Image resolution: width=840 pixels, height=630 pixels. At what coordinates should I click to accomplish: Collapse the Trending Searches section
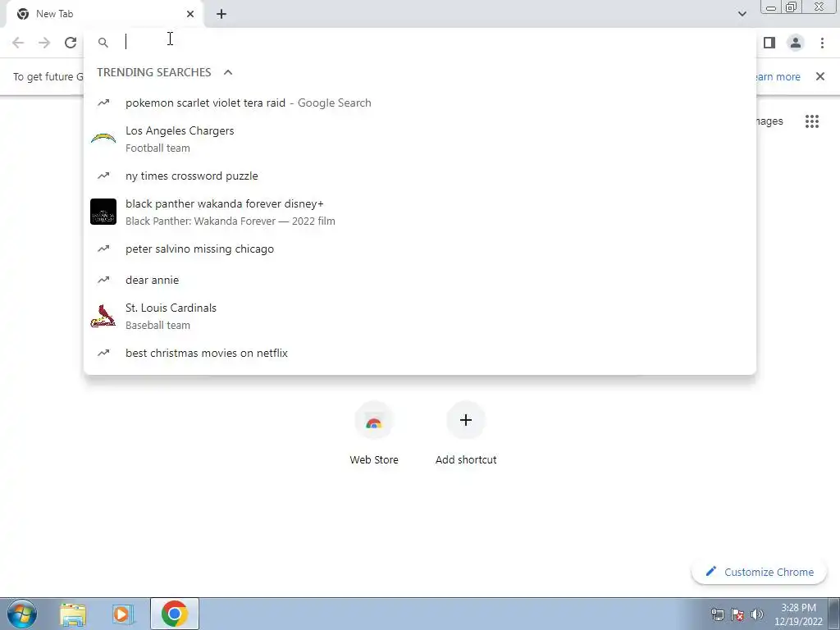coord(228,72)
